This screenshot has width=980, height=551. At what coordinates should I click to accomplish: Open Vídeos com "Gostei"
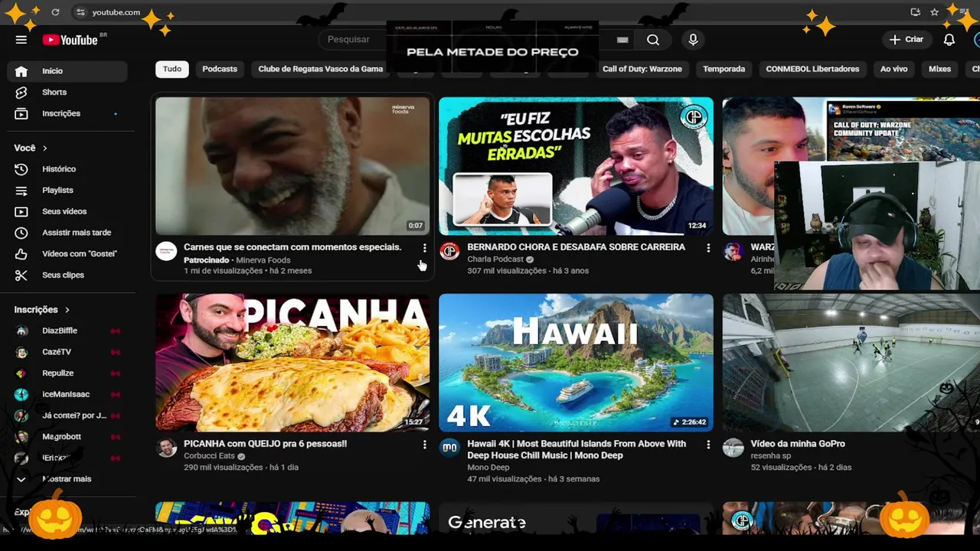pos(67,253)
